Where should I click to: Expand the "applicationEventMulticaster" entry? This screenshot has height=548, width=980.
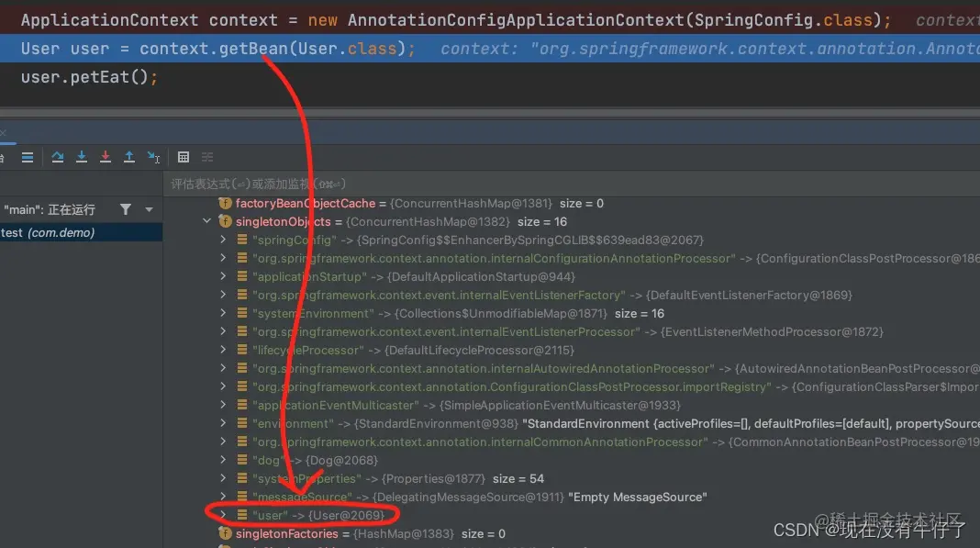(x=223, y=405)
